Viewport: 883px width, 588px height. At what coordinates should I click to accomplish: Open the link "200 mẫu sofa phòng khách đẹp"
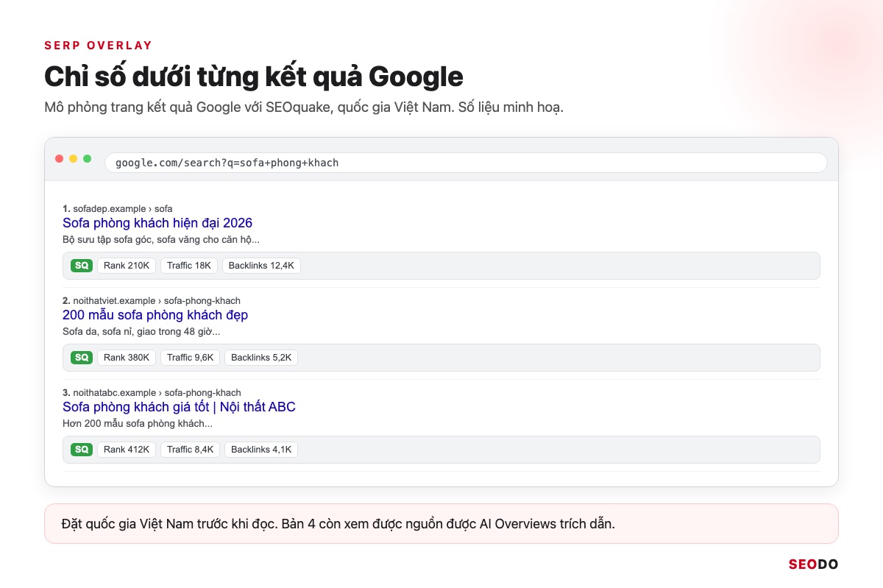coord(155,315)
